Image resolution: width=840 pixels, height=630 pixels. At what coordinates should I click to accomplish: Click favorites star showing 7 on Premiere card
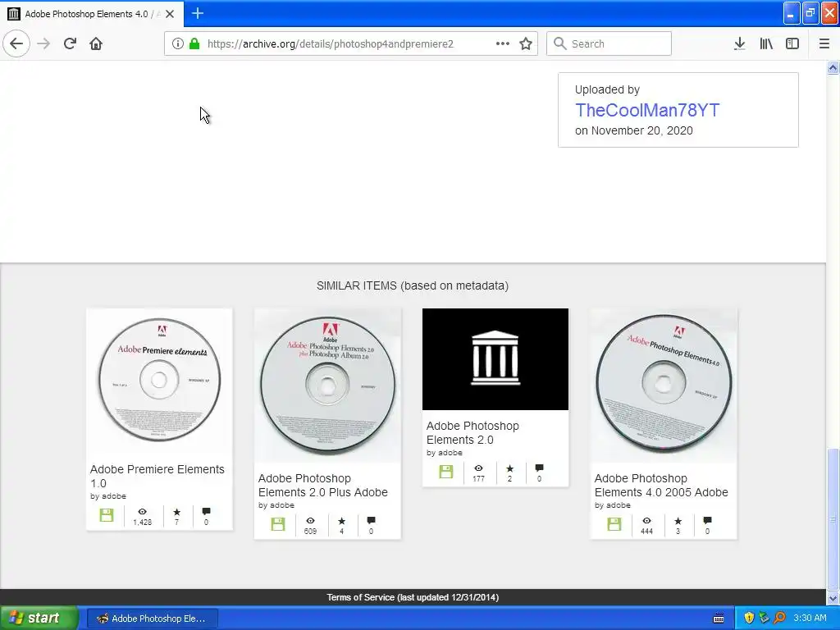point(177,512)
